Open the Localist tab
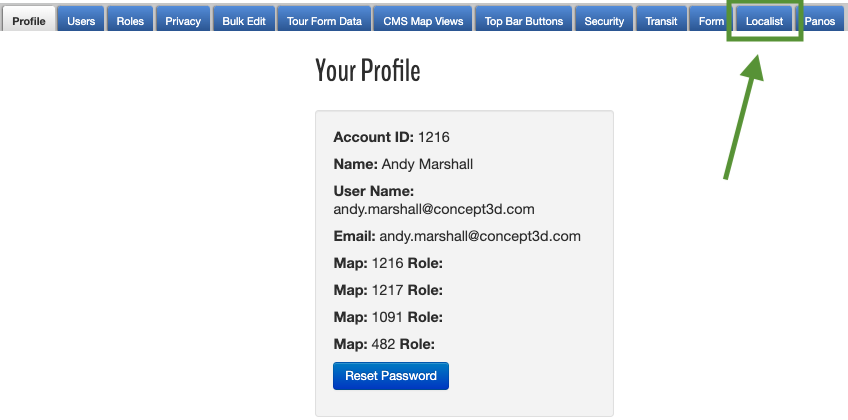 764,19
